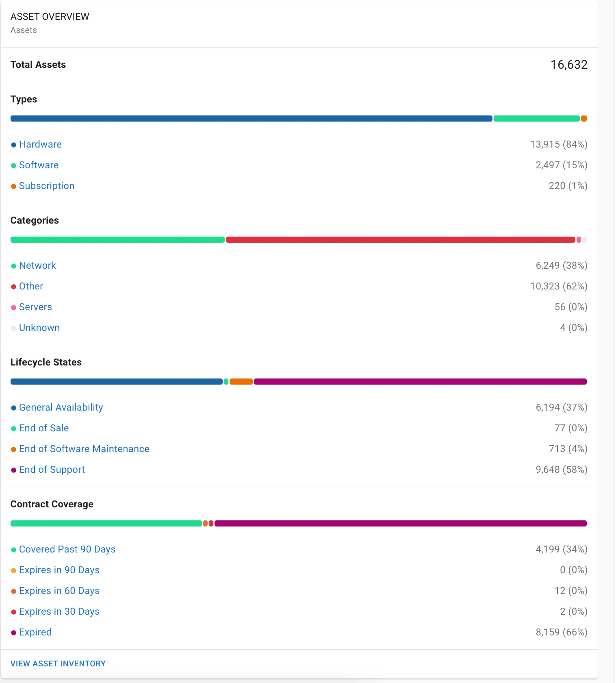Open Expires in 60 Days link

(x=59, y=591)
